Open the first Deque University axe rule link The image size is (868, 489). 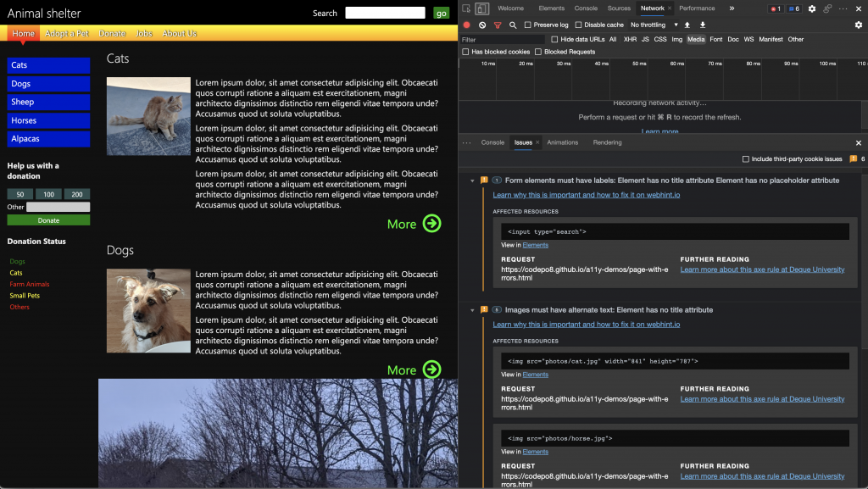pos(762,270)
